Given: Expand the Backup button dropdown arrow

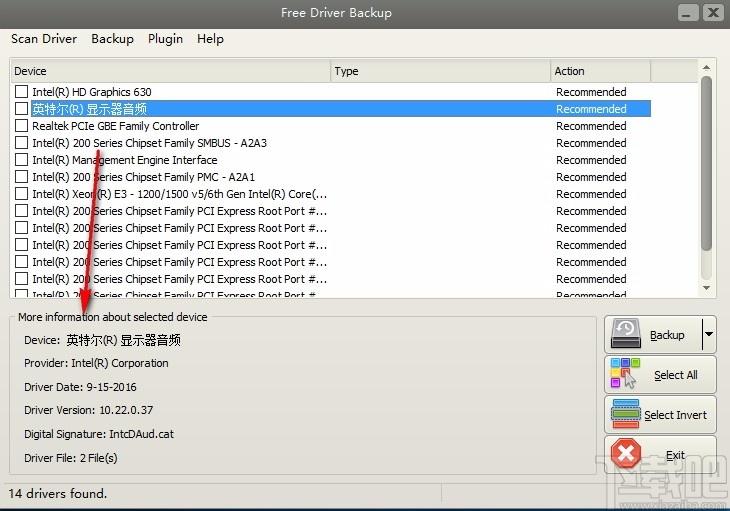Looking at the screenshot, I should pyautogui.click(x=709, y=335).
